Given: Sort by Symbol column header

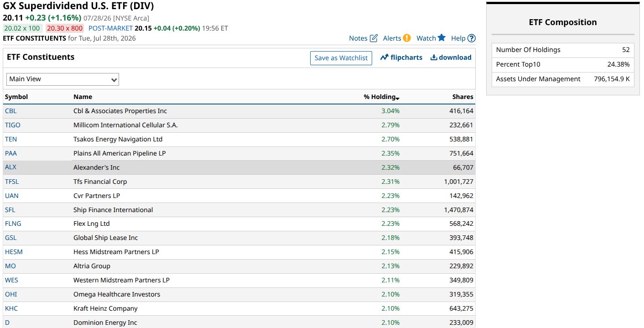Looking at the screenshot, I should pyautogui.click(x=16, y=97).
